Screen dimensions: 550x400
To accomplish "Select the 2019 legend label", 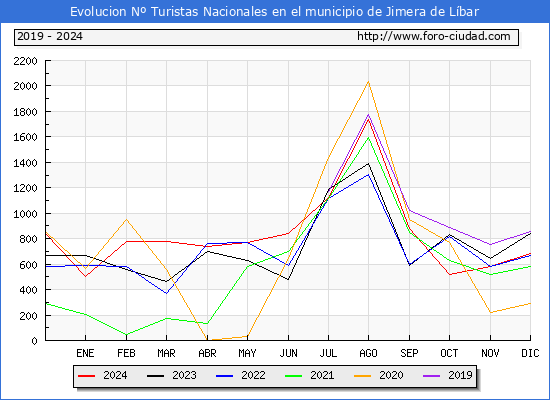I will (460, 375).
